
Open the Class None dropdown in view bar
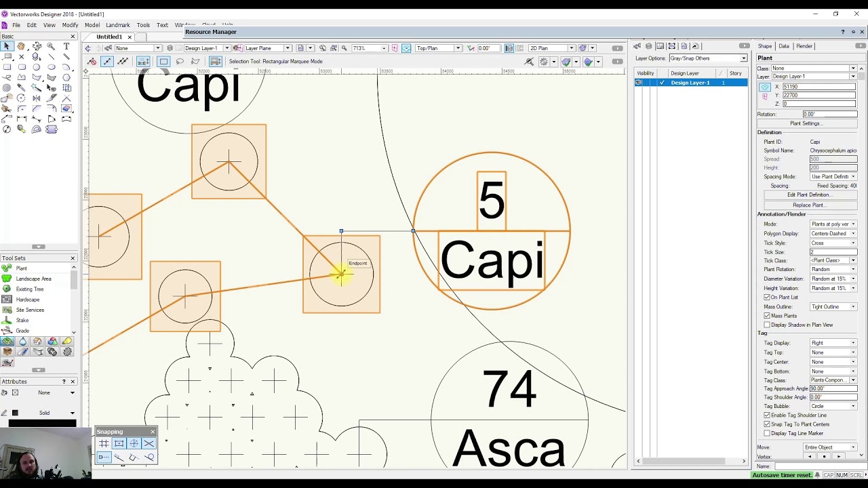[x=138, y=48]
